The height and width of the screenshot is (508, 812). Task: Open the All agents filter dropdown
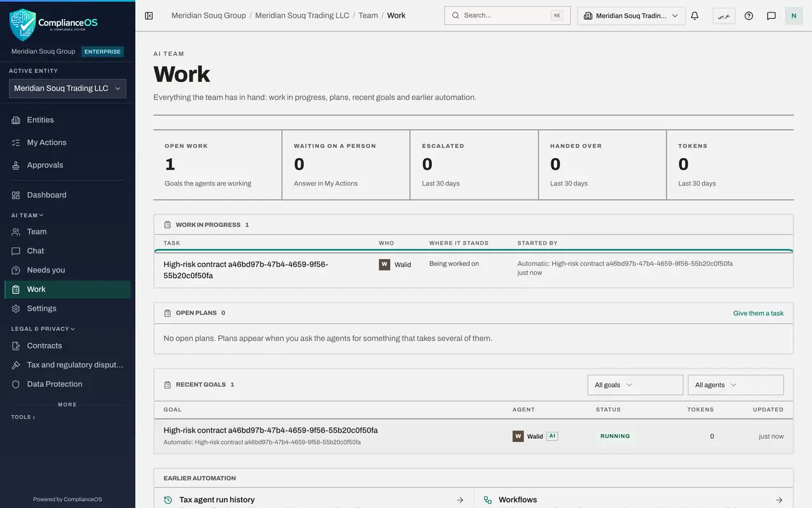point(736,385)
